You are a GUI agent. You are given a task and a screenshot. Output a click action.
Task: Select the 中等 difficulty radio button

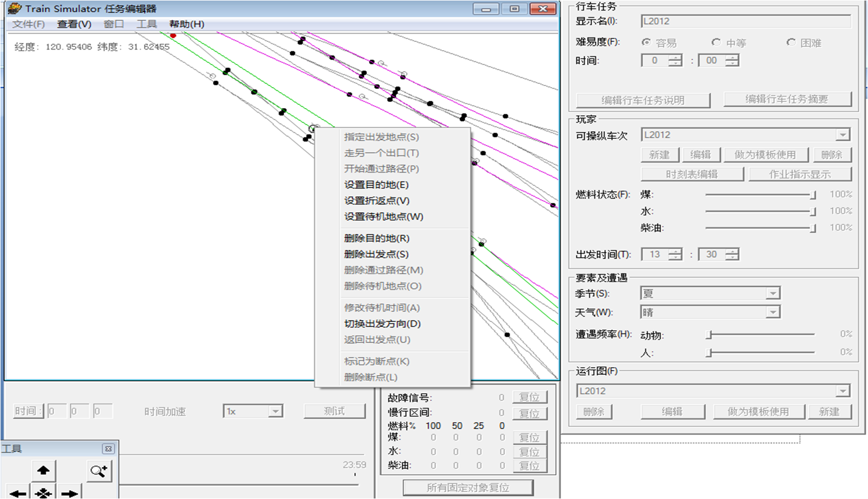716,42
